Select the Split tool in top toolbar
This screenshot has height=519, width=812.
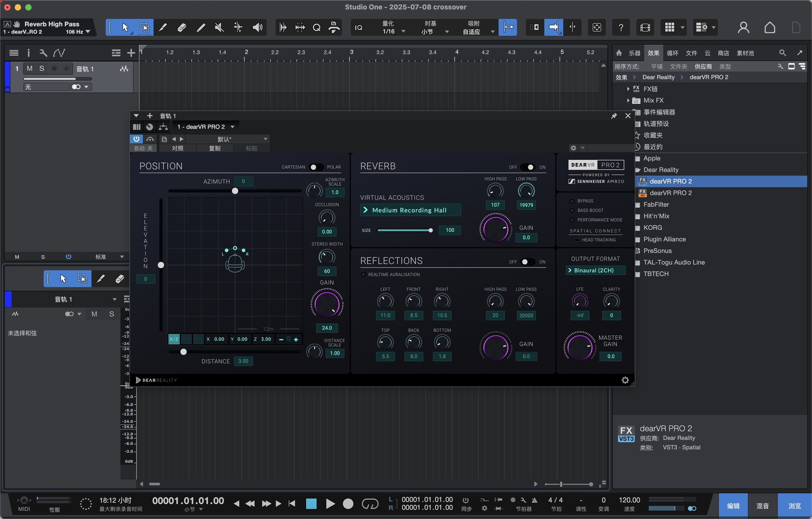pos(163,27)
